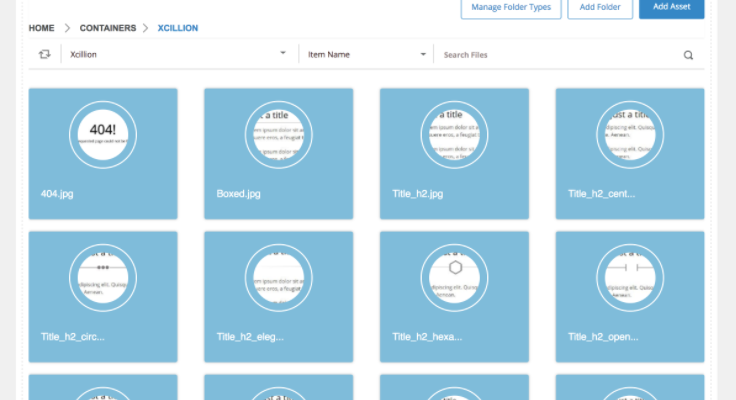Click the search magnifier icon
This screenshot has height=400, width=736.
pos(688,55)
